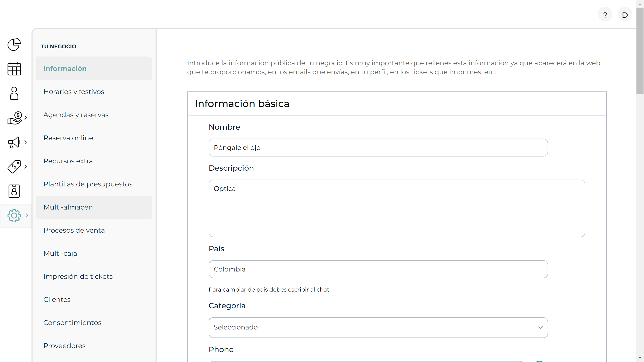Image resolution: width=644 pixels, height=362 pixels.
Task: Open Horarios y festivos section
Action: click(94, 92)
